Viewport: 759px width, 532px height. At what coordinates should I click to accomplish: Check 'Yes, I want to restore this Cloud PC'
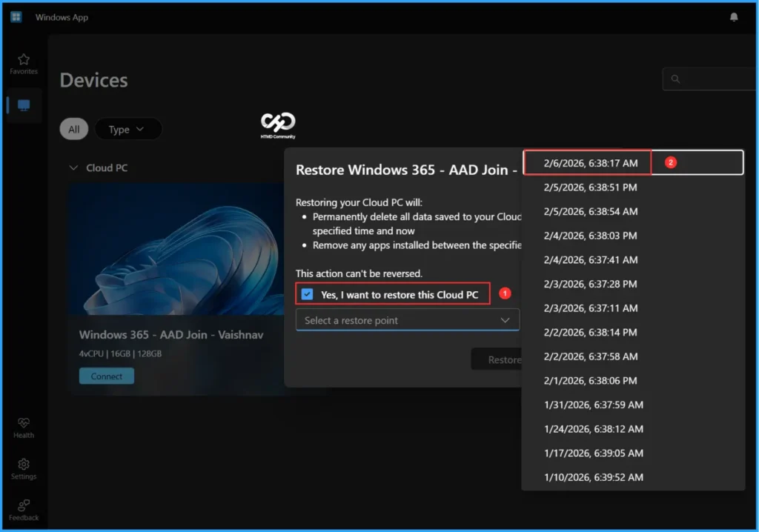307,294
